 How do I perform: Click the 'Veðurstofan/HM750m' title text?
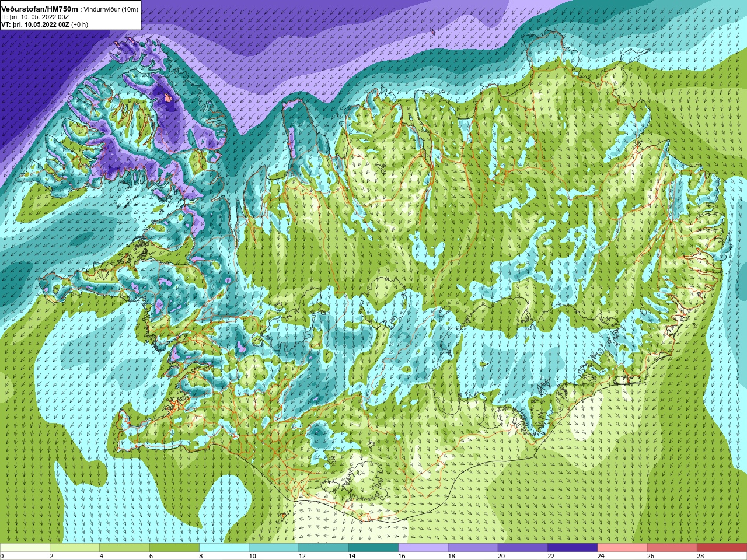(39, 9)
